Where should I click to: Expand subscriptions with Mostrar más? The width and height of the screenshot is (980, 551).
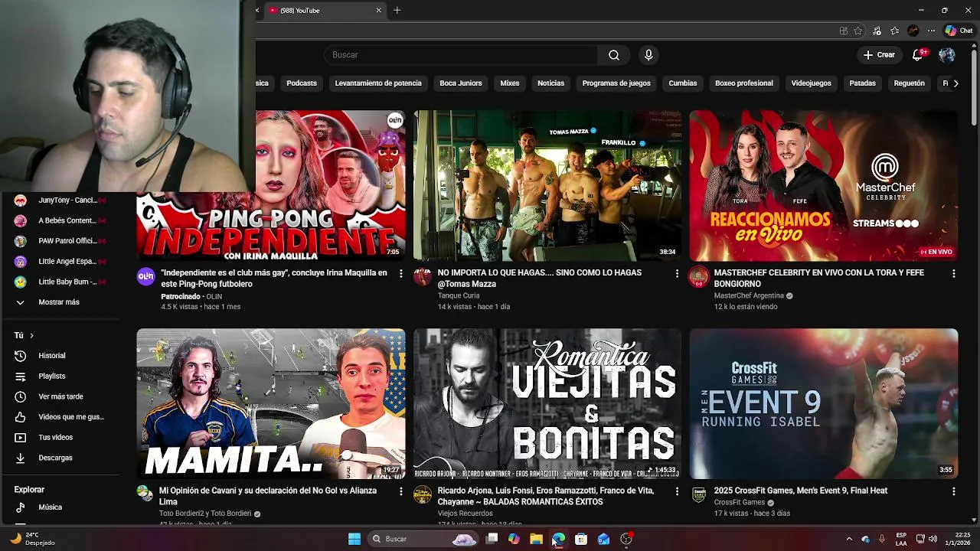(60, 302)
